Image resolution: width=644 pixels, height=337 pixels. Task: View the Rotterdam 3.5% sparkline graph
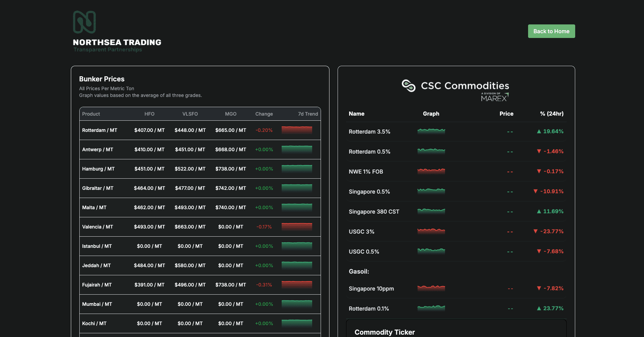[x=431, y=131]
